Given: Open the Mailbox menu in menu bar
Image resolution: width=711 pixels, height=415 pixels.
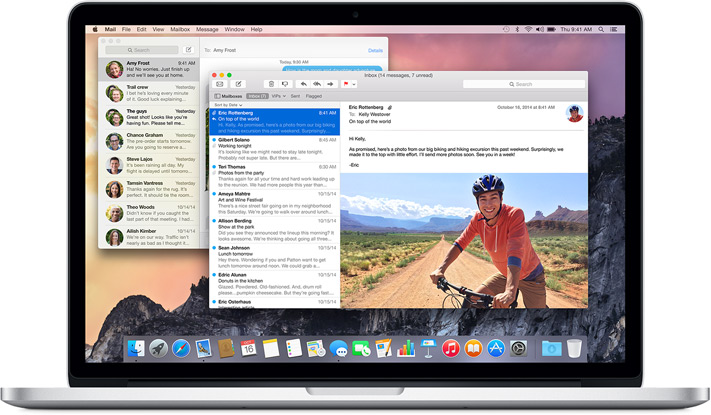Looking at the screenshot, I should pos(180,29).
